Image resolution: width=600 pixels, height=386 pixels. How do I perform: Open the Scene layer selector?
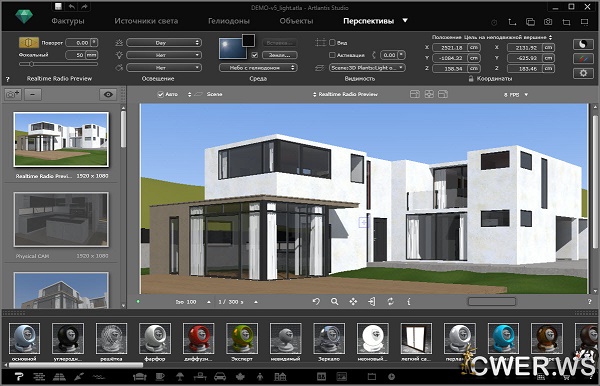coord(205,94)
